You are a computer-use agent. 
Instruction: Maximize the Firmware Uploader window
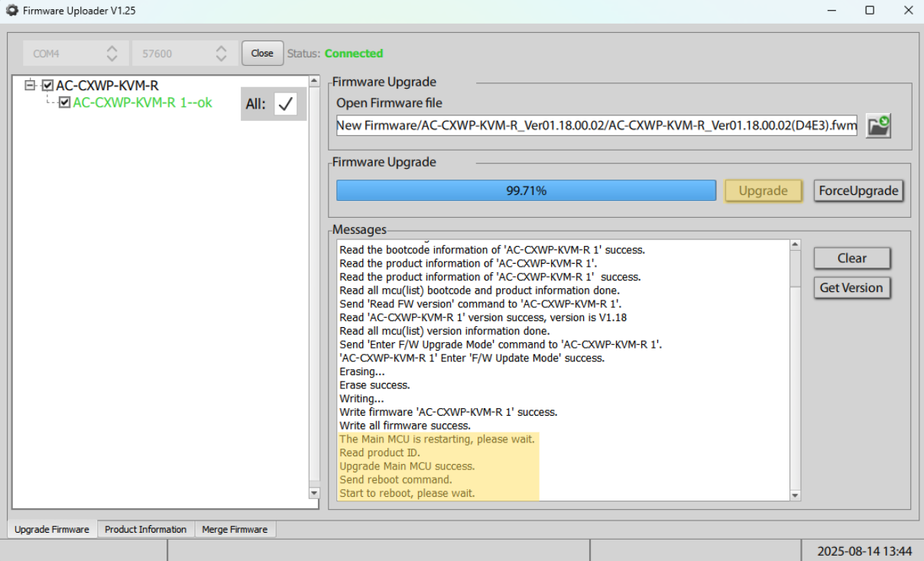[870, 11]
